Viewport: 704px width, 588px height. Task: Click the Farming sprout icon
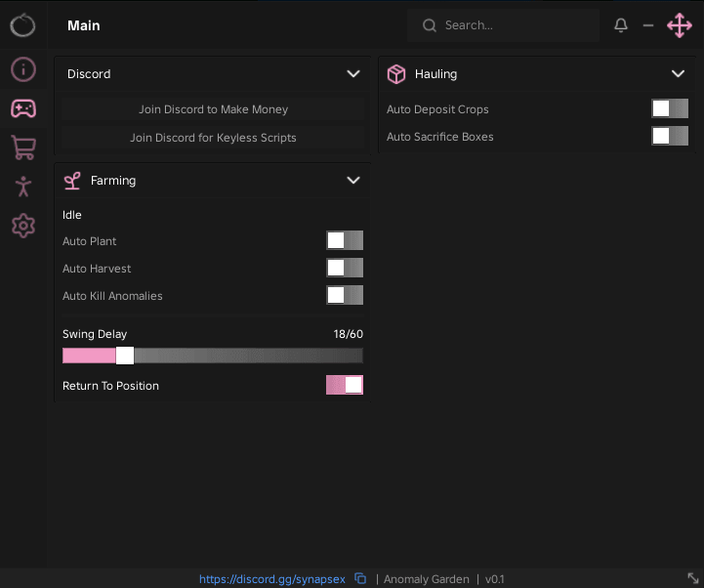point(72,181)
